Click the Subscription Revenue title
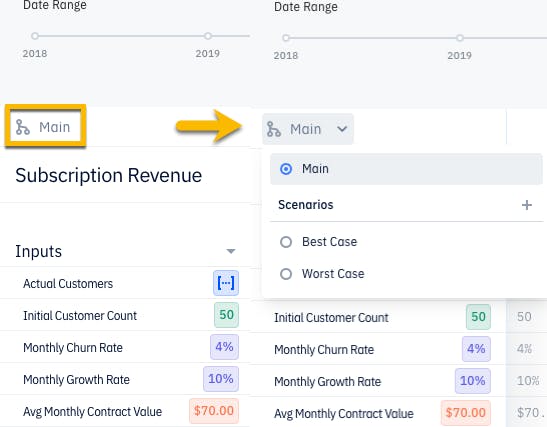547x427 pixels. (x=108, y=175)
